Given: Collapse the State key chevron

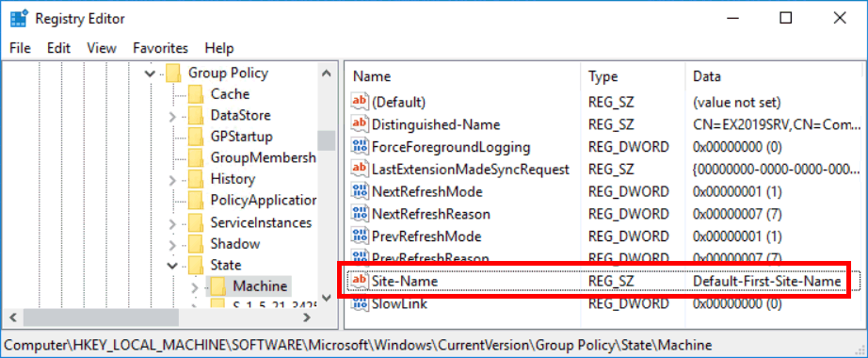Looking at the screenshot, I should pos(172,266).
